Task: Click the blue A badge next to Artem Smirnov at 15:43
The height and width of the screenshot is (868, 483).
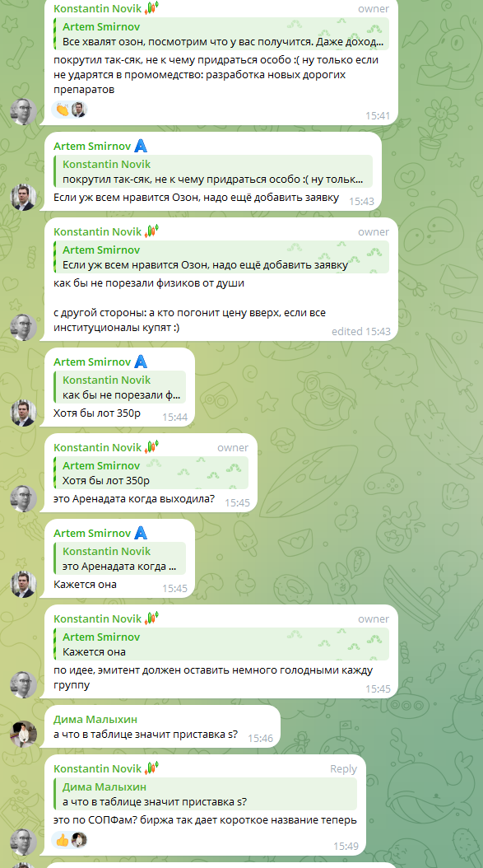Action: tap(141, 146)
